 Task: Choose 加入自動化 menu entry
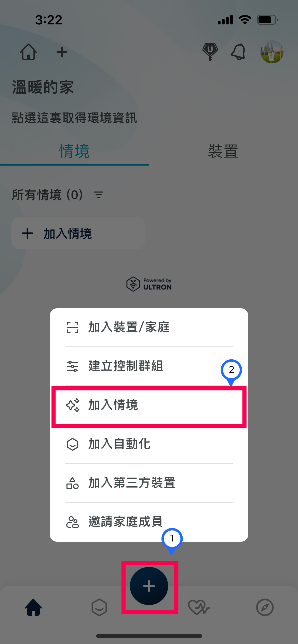[149, 444]
